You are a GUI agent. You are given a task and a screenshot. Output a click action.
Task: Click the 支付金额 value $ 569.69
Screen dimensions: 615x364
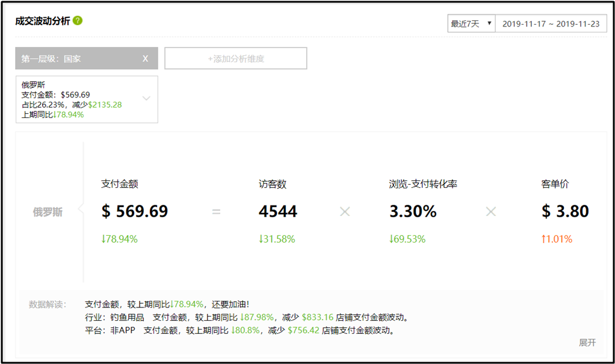[134, 212]
